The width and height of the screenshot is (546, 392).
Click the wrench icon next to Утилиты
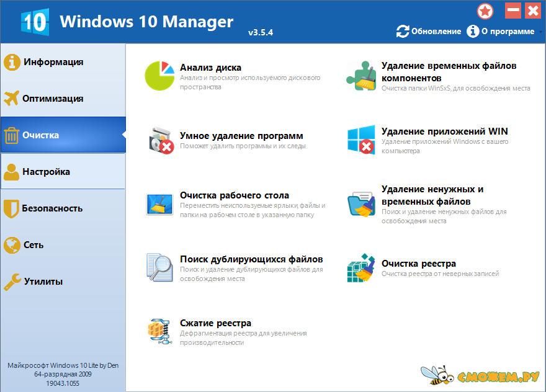[x=12, y=282]
